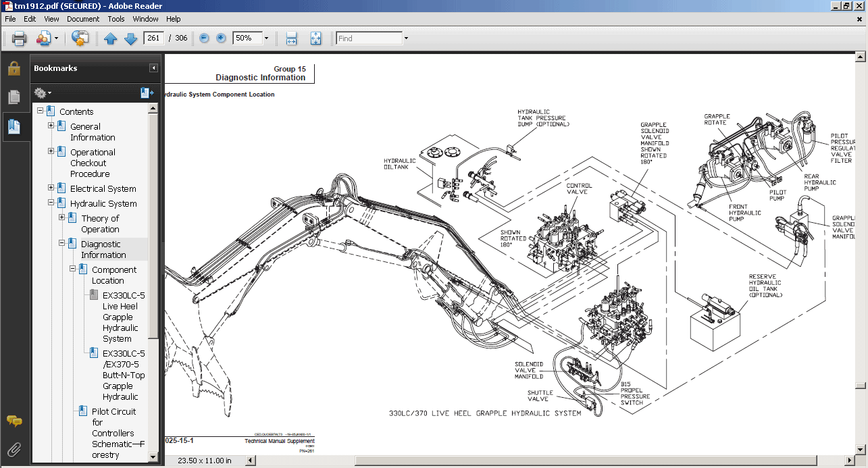Go to next page using down arrow

tap(130, 38)
